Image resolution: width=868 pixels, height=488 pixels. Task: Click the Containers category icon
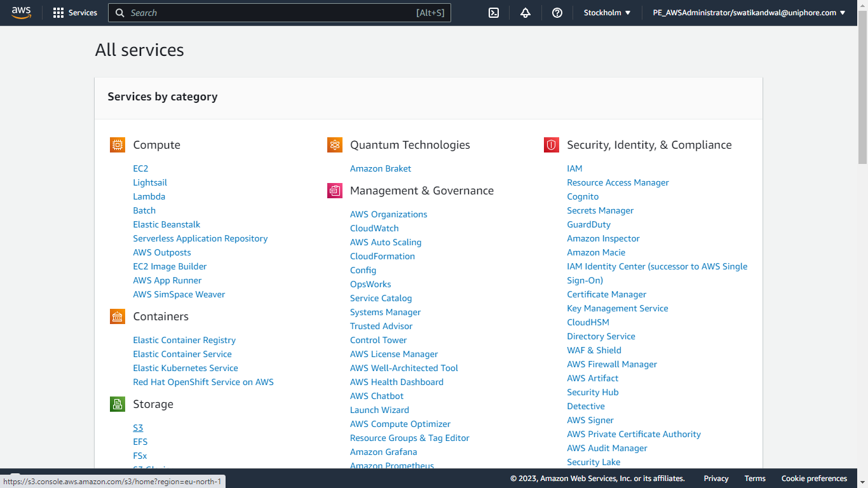click(x=118, y=316)
